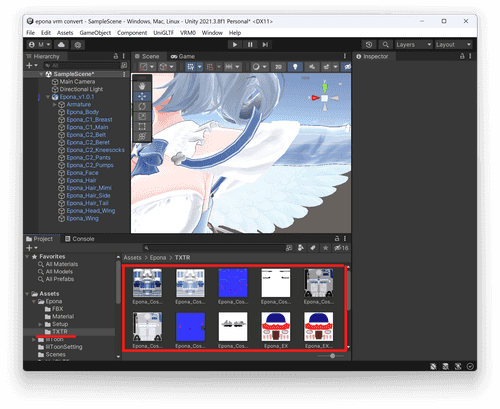Screen dimensions: 500x409
Task: Click the search magnifier in top toolbar
Action: 386,45
